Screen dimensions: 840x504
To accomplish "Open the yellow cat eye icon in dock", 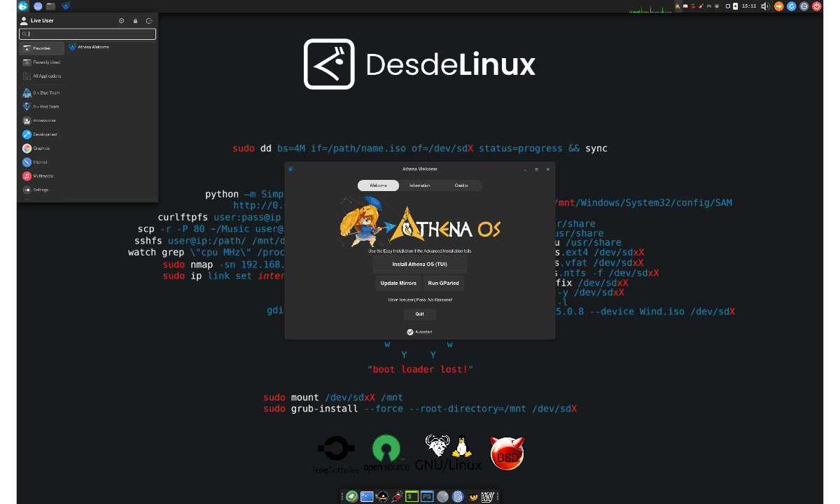I will [x=473, y=496].
